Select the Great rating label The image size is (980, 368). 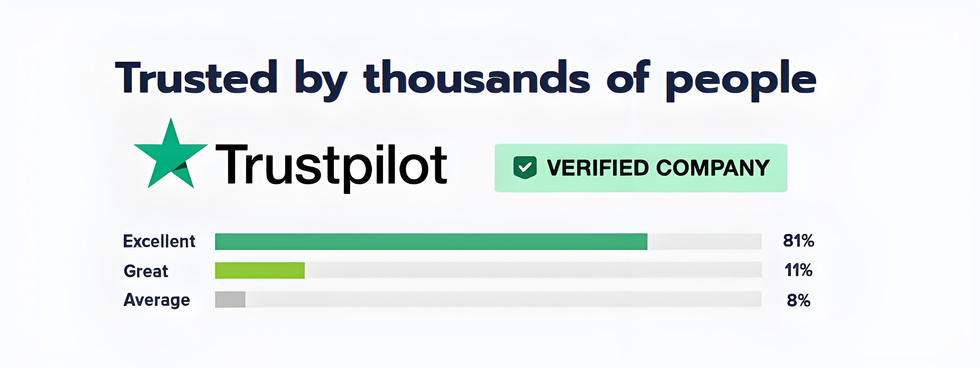146,271
